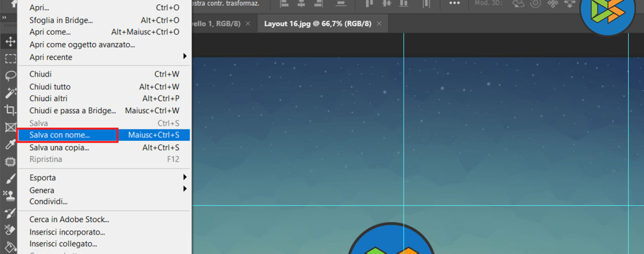
Task: Select the Brush tool
Action: (x=10, y=179)
